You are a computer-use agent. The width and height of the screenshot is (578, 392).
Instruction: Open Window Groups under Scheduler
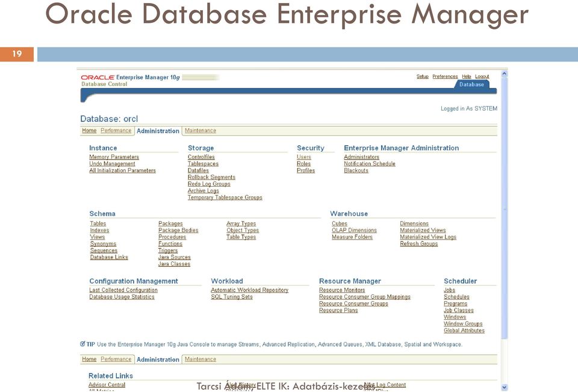coord(464,324)
